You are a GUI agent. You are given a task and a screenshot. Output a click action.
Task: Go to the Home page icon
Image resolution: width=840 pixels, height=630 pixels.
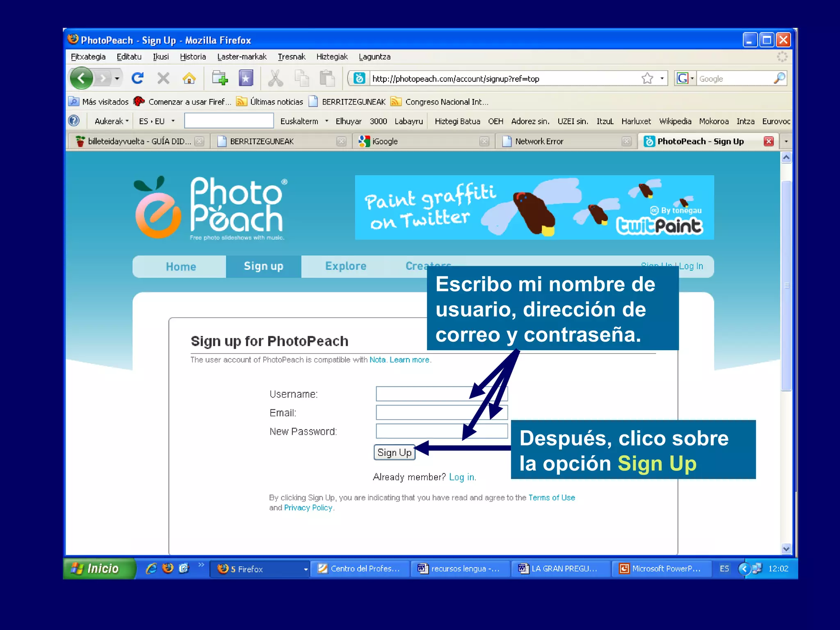[189, 78]
